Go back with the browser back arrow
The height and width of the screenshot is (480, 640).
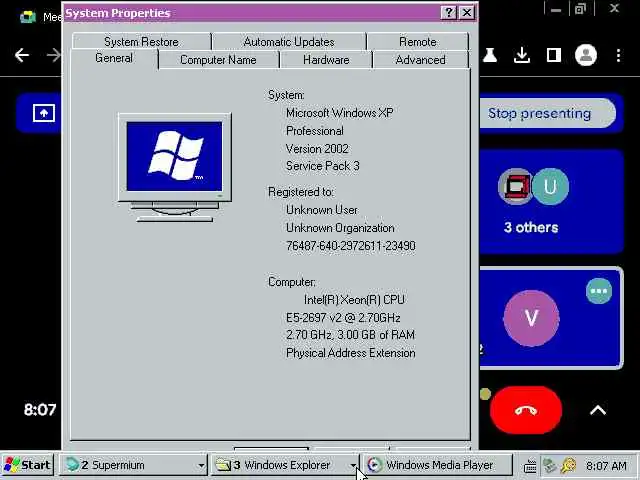[x=22, y=55]
